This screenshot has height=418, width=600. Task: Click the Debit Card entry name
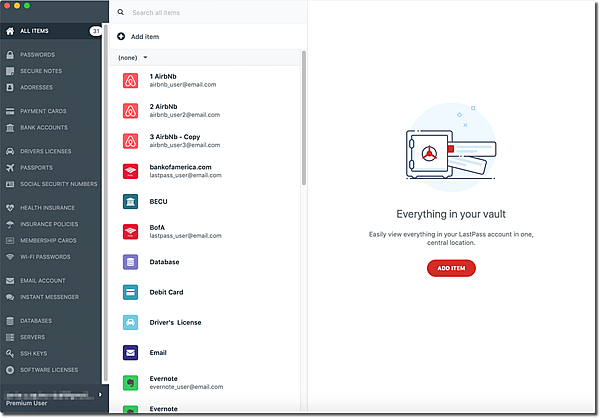(166, 292)
